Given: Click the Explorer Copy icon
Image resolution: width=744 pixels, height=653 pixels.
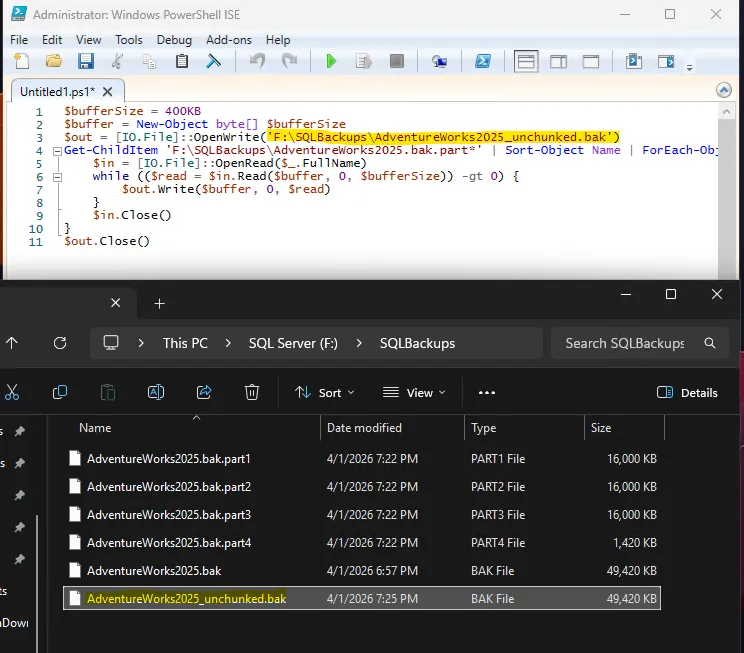Looking at the screenshot, I should pos(60,392).
